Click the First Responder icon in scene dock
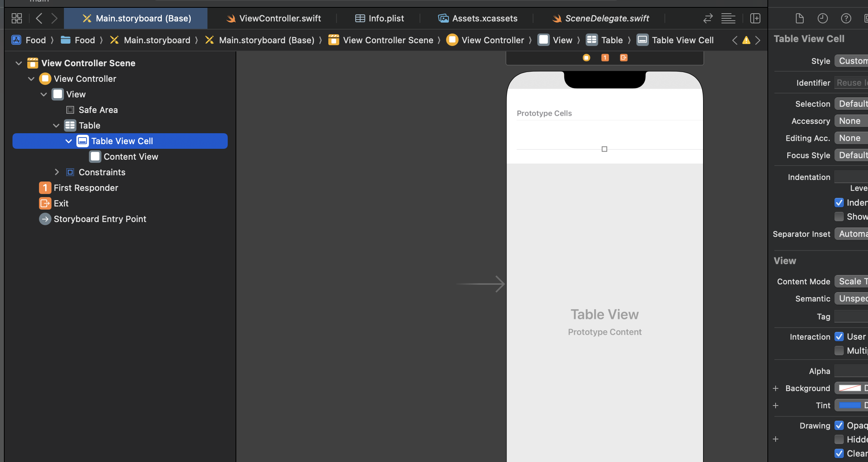This screenshot has width=868, height=462. [x=605, y=58]
